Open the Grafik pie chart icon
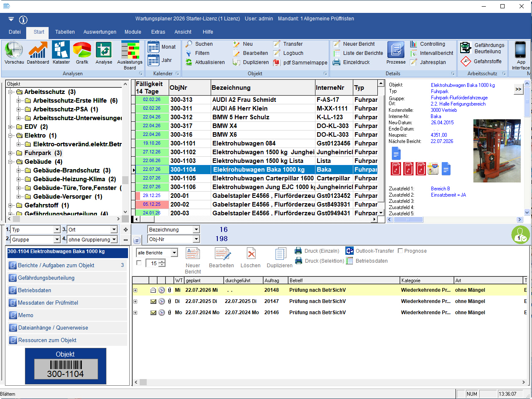 (x=82, y=50)
